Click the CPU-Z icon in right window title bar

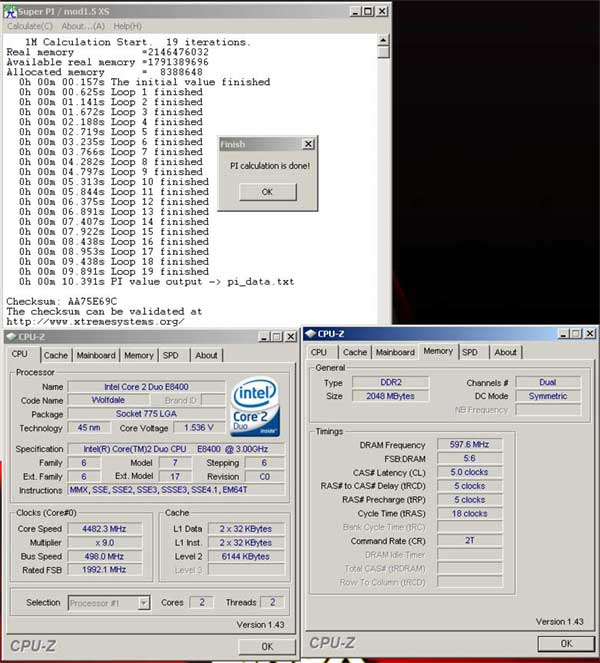311,334
